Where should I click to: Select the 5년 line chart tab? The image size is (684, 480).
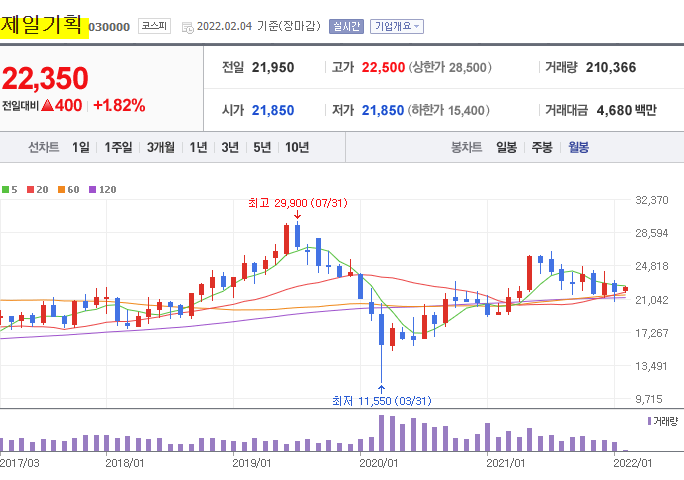(262, 147)
